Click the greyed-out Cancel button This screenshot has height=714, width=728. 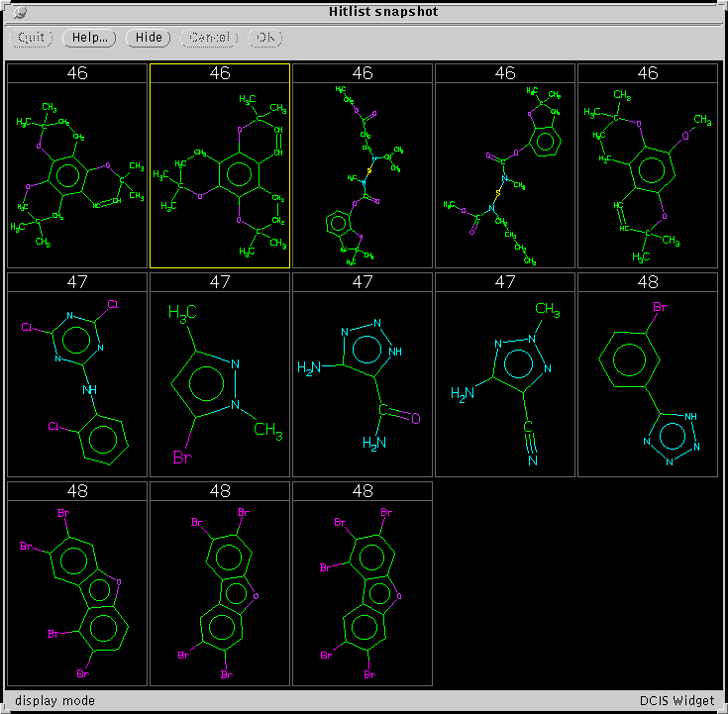click(x=209, y=38)
